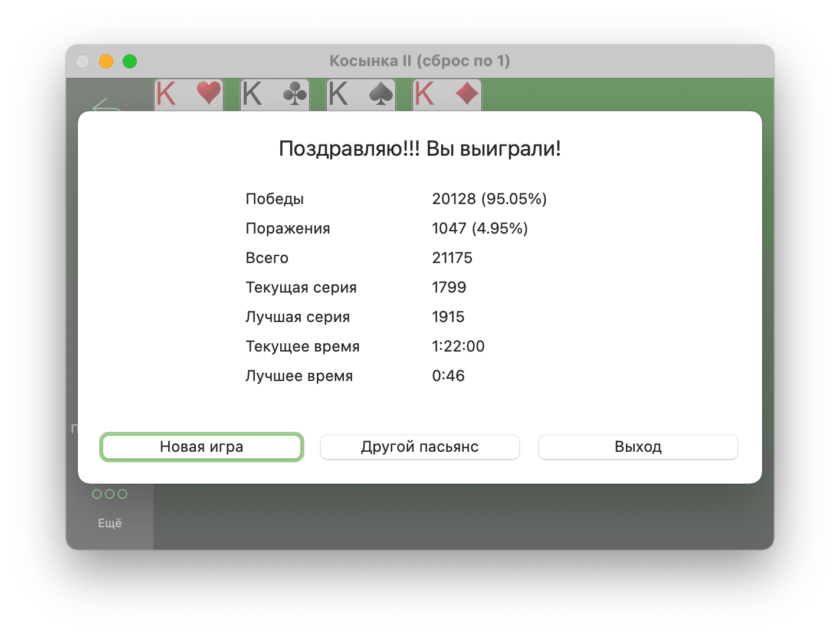Click the Поздравляю!!! Вы выиграли! heading
Image resolution: width=840 pixels, height=637 pixels.
tap(420, 149)
